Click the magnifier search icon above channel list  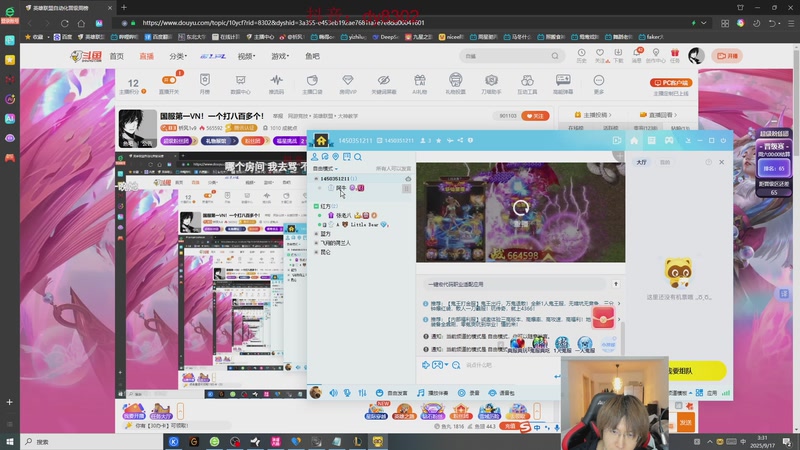(x=358, y=157)
